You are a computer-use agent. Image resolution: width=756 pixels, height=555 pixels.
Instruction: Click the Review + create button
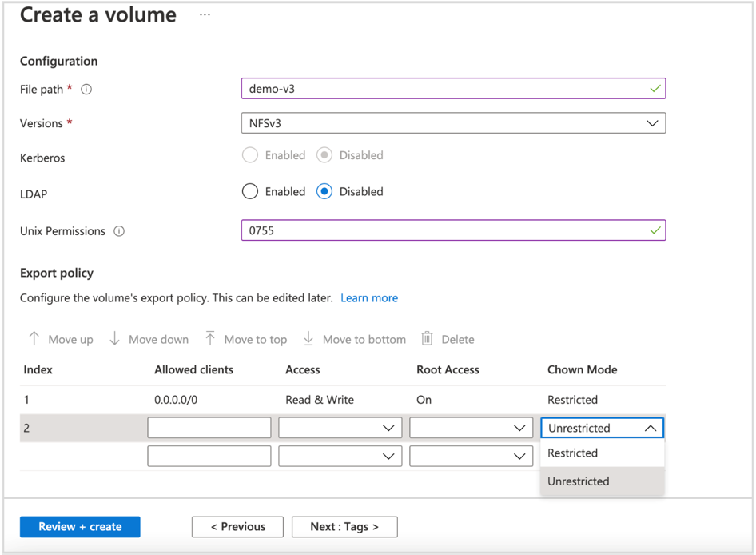point(79,526)
